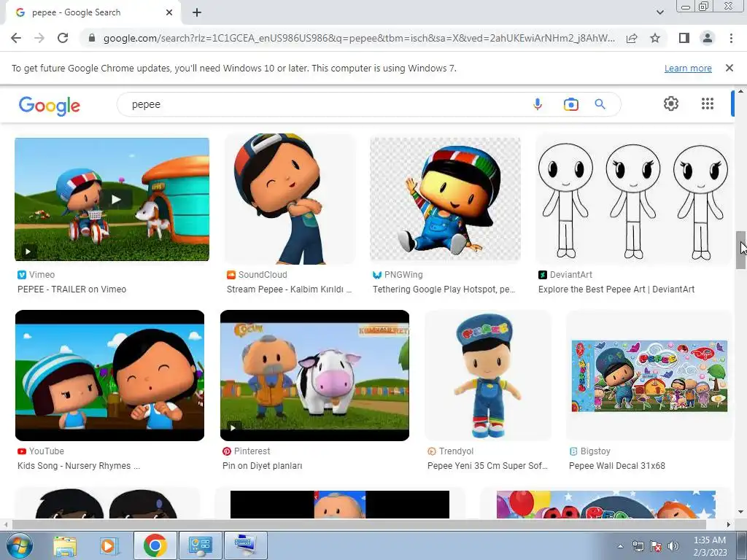Click the horizontal scrollbar right arrow
Image resolution: width=747 pixels, height=560 pixels.
point(728,524)
